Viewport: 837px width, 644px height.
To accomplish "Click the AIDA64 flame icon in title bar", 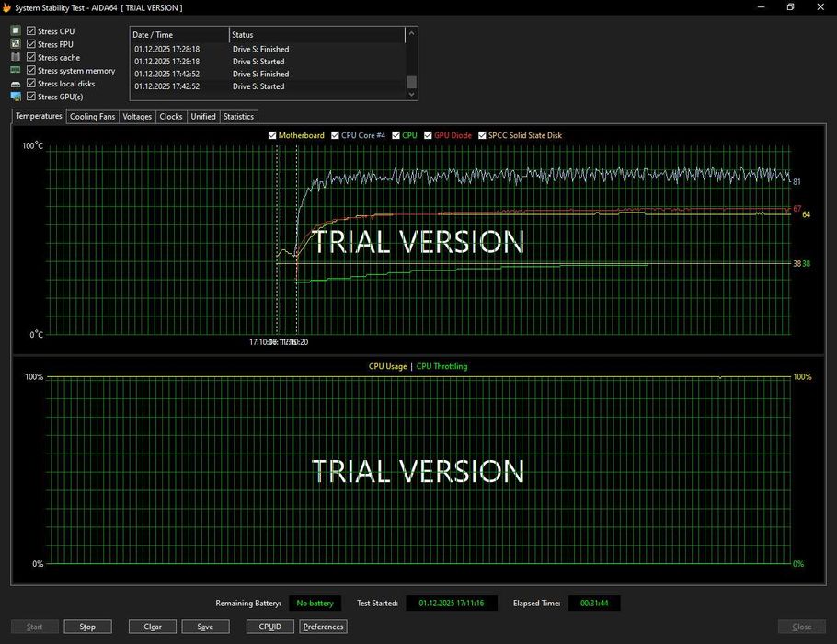I will (6, 7).
